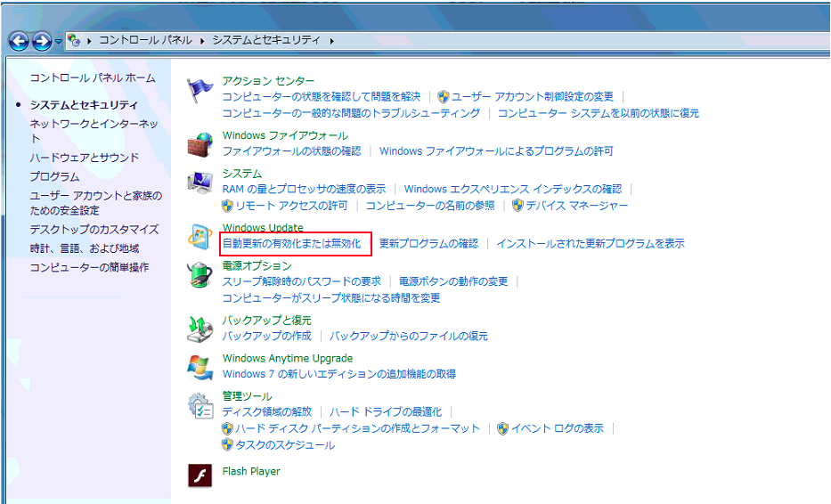
Task: Click the Windows Anytime Upgrade flag icon
Action: (200, 368)
